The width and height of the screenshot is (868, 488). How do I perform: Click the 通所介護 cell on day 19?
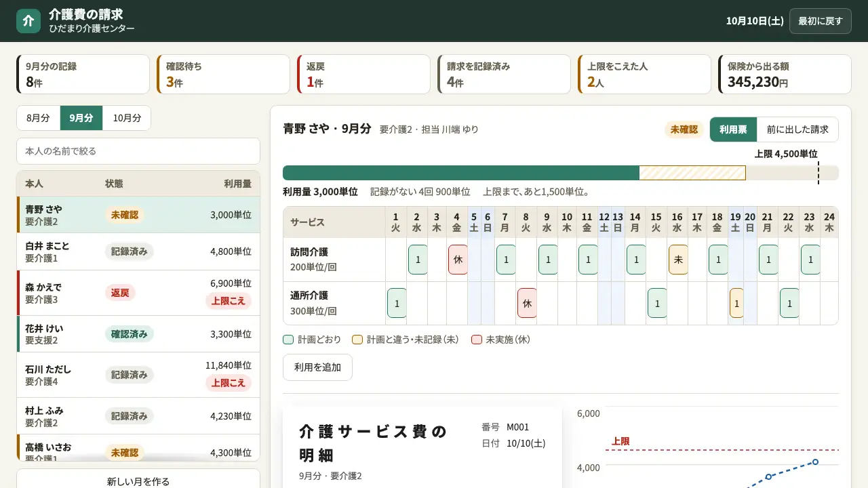click(x=736, y=303)
